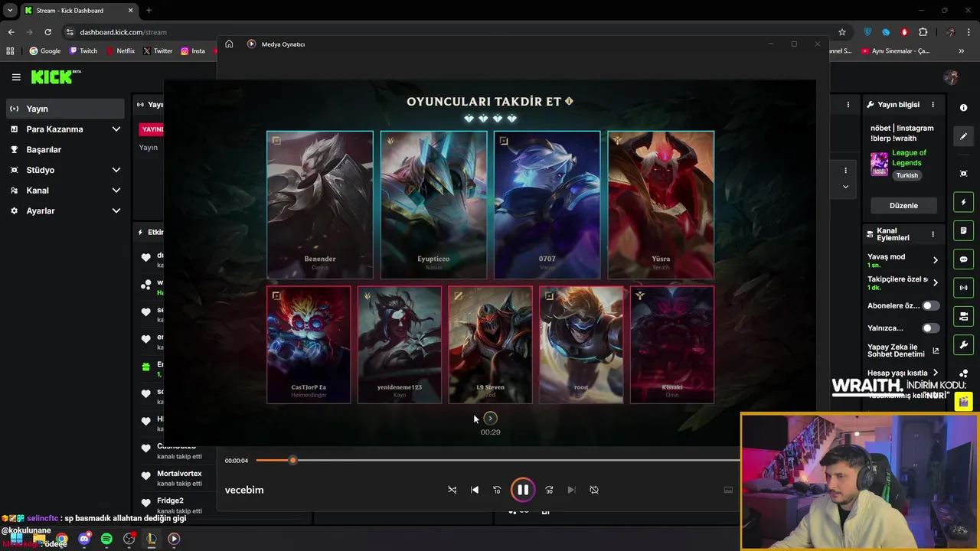Screen dimensions: 980x551
Task: Click the green KICK logo
Action: [x=56, y=77]
